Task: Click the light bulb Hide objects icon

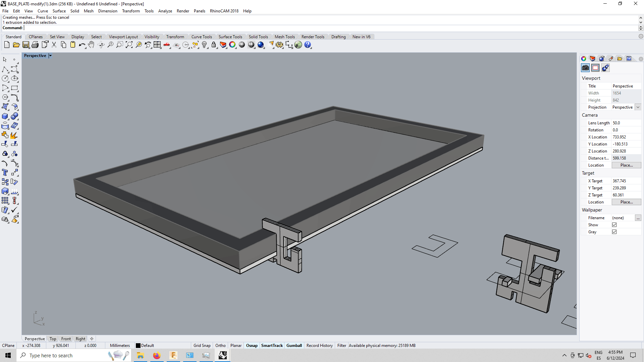Action: (x=204, y=45)
